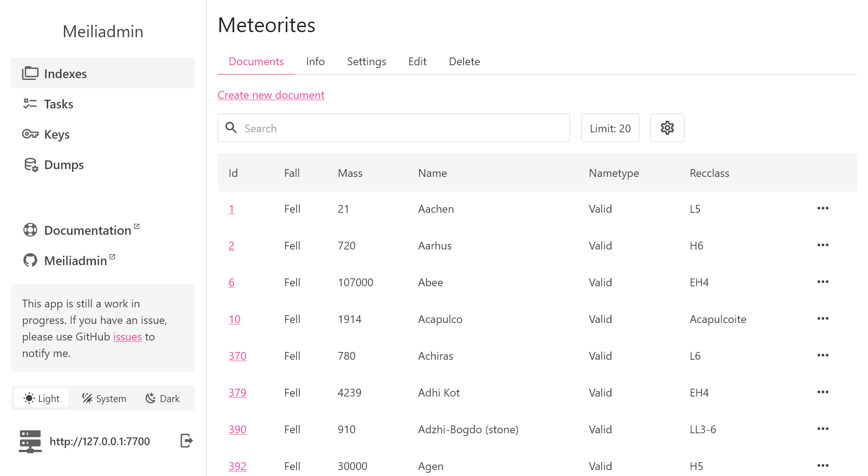Switch to the Info tab
The image size is (868, 476).
tap(315, 61)
